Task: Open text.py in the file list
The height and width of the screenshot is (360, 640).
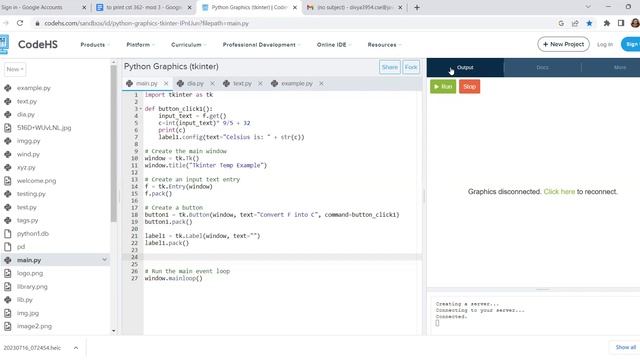Action: pyautogui.click(x=27, y=101)
